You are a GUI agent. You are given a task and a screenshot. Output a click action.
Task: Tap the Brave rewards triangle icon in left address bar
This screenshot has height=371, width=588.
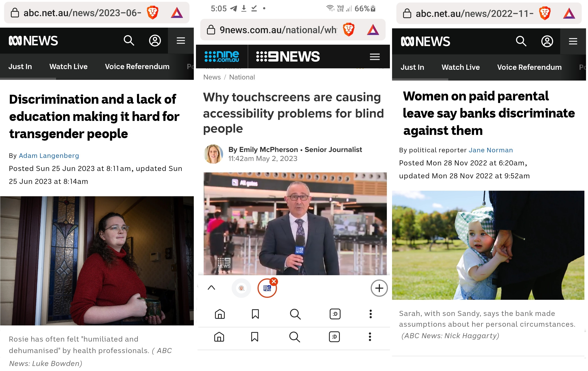177,13
